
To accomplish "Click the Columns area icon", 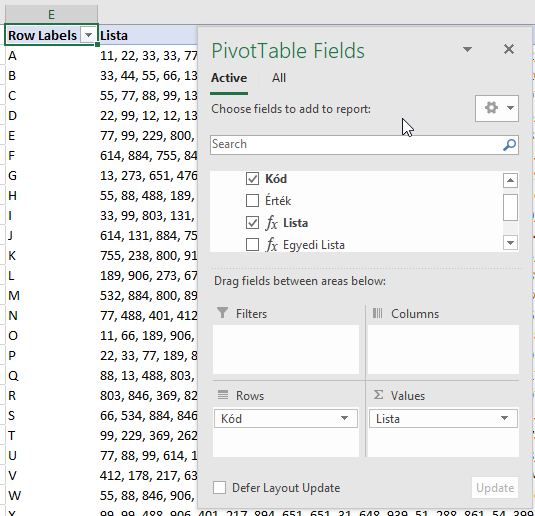I will point(377,313).
